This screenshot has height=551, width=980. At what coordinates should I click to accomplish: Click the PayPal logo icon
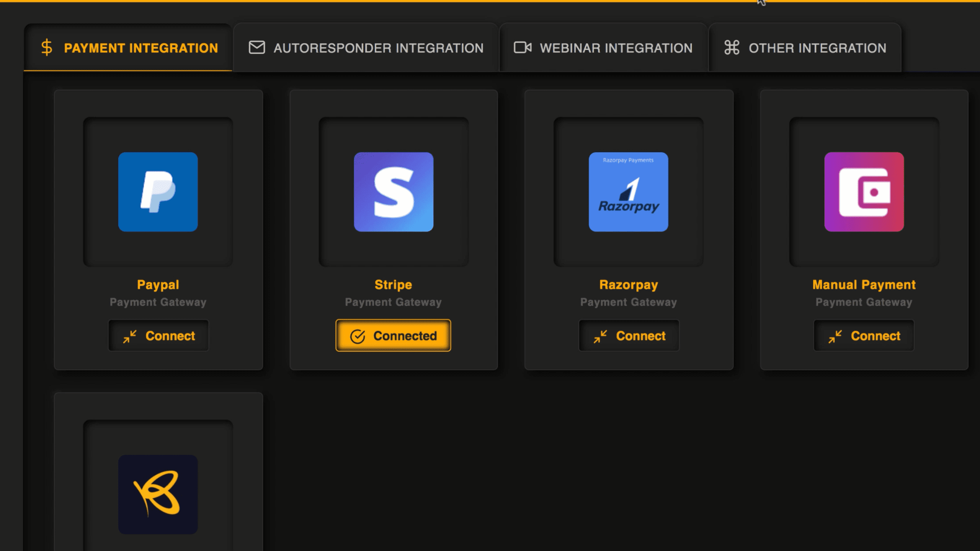click(x=158, y=192)
